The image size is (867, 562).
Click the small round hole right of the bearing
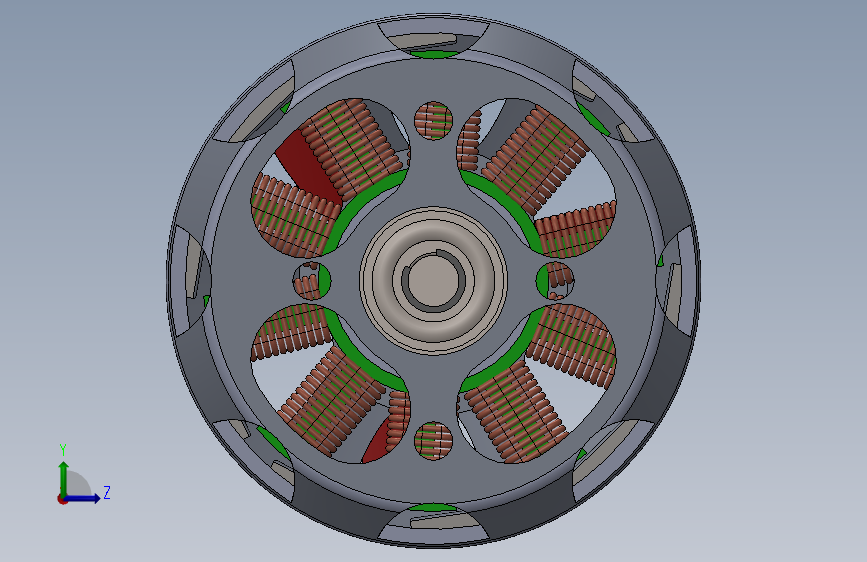[x=555, y=280]
